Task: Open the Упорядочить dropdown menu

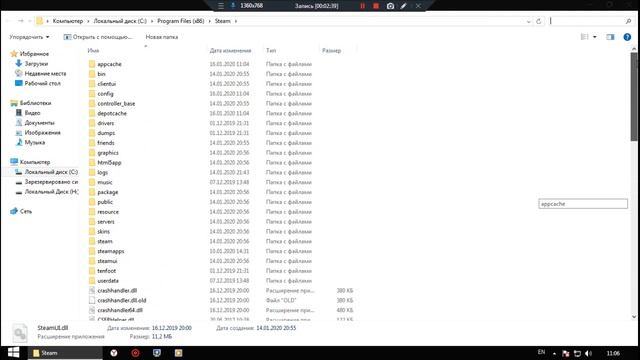Action: [29, 37]
